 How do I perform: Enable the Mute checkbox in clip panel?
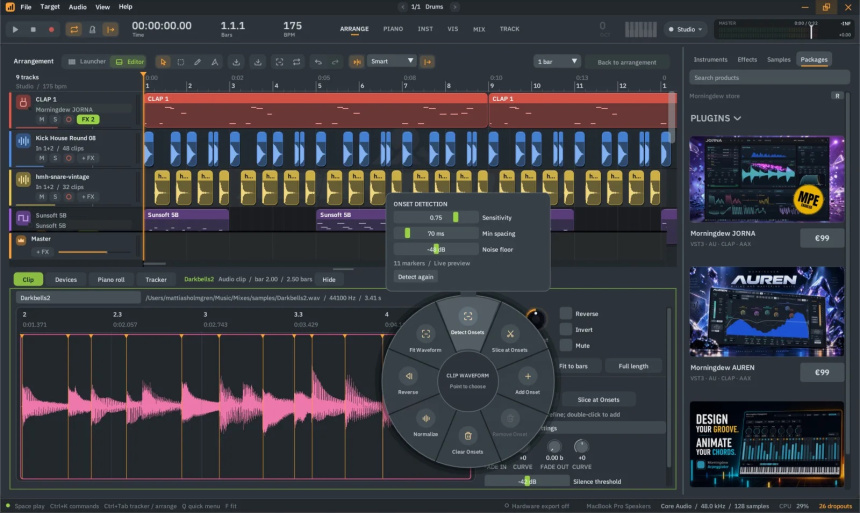coord(565,345)
